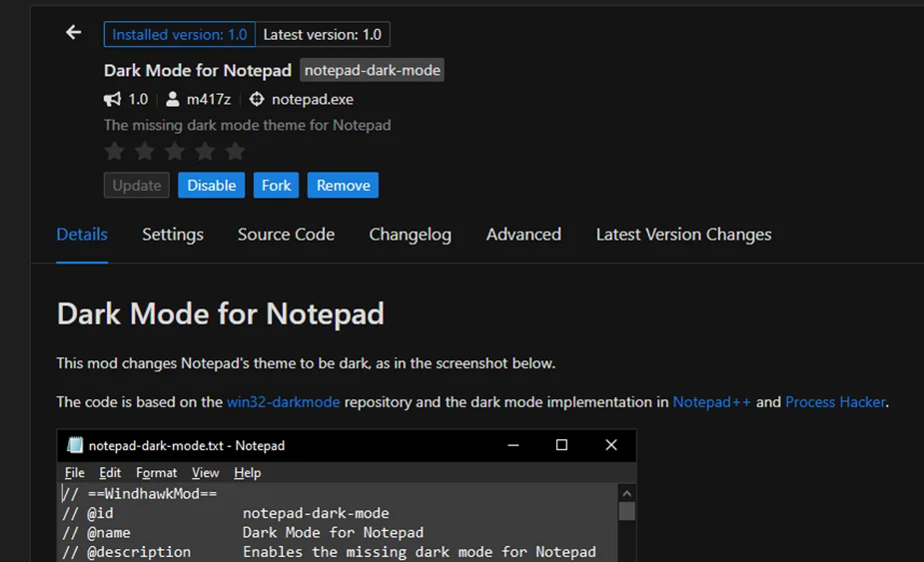Open the Details tab
The width and height of the screenshot is (924, 562).
[82, 235]
